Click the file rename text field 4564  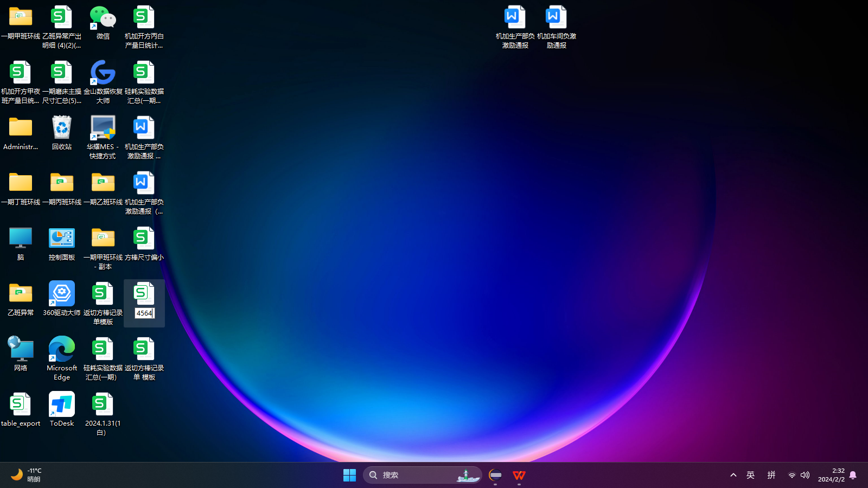click(144, 313)
